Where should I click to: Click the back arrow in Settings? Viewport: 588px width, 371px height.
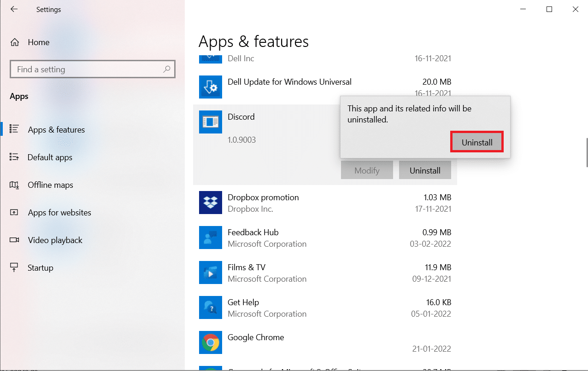point(14,9)
